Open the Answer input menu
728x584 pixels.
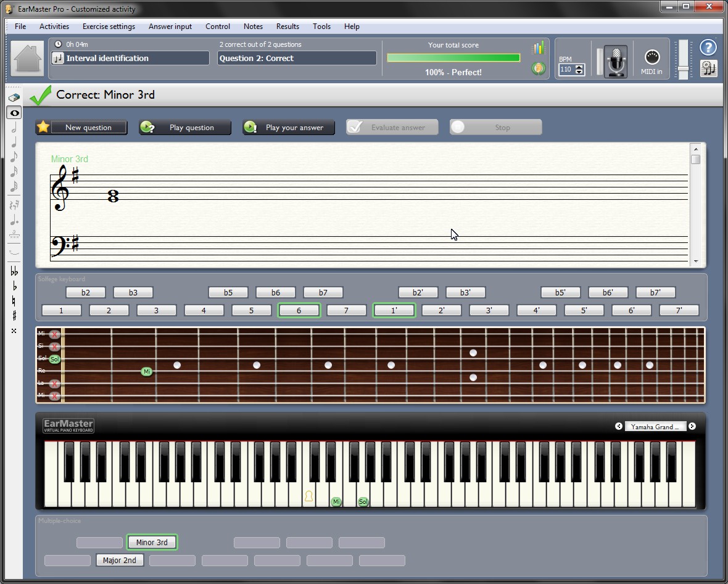(170, 27)
